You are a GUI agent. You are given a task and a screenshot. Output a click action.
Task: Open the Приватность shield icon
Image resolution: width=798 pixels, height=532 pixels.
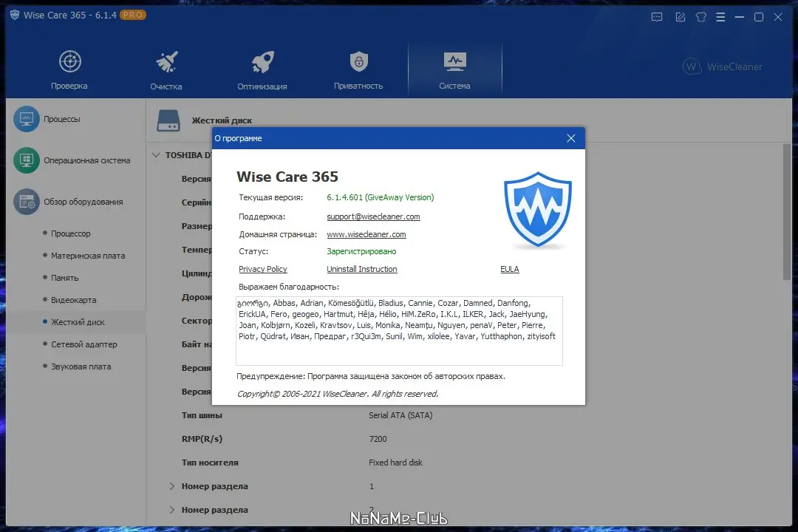pyautogui.click(x=359, y=61)
